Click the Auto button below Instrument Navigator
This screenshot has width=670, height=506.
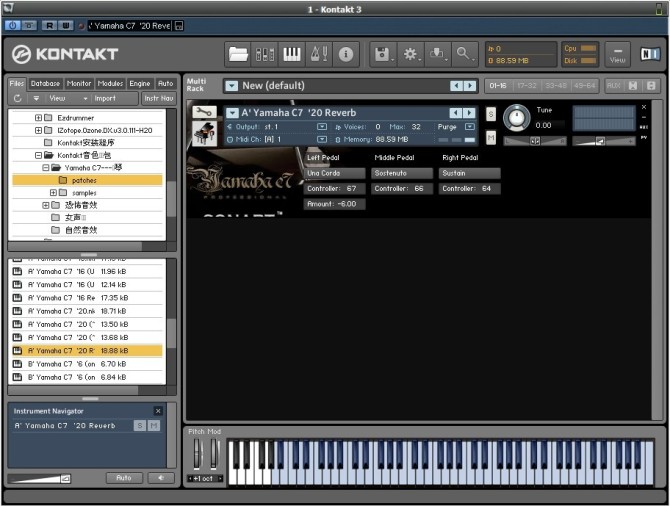(123, 478)
